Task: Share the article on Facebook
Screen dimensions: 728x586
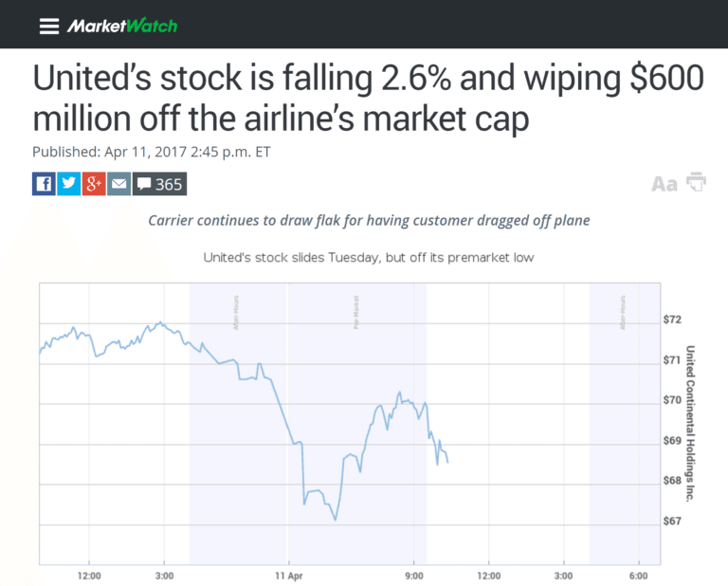Action: click(x=44, y=183)
